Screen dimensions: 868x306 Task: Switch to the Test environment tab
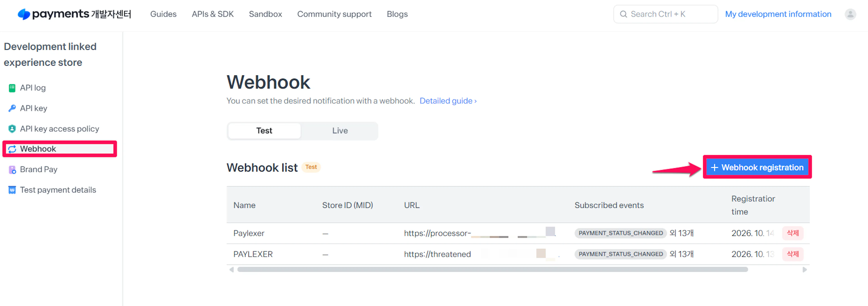[264, 131]
